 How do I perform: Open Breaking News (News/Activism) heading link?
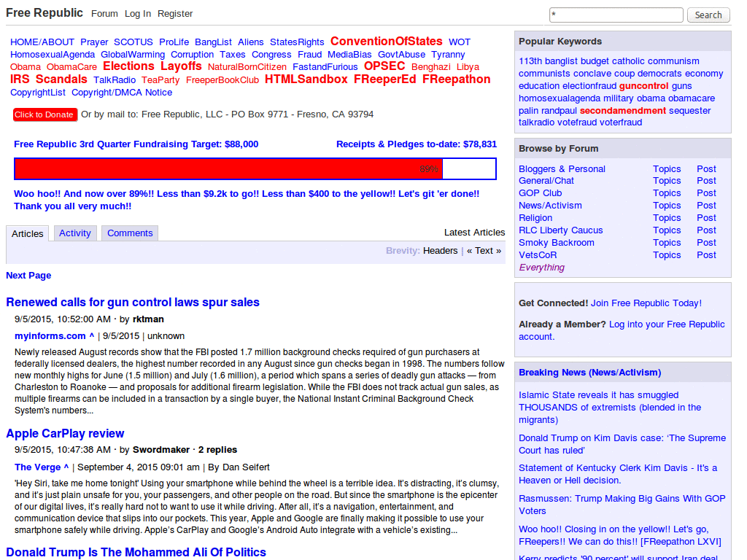click(589, 373)
